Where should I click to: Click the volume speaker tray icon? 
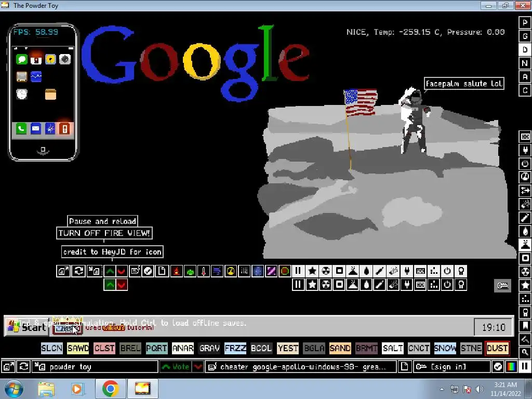(480, 389)
